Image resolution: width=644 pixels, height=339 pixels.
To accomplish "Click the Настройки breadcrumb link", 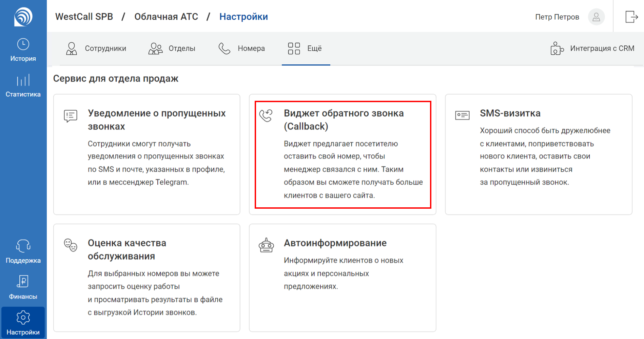I will coord(243,17).
